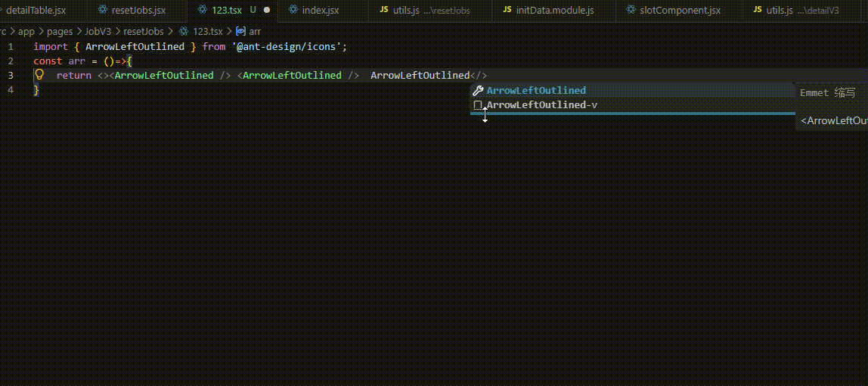The height and width of the screenshot is (386, 868).
Task: Click line number 1 in gutter
Action: click(x=10, y=46)
